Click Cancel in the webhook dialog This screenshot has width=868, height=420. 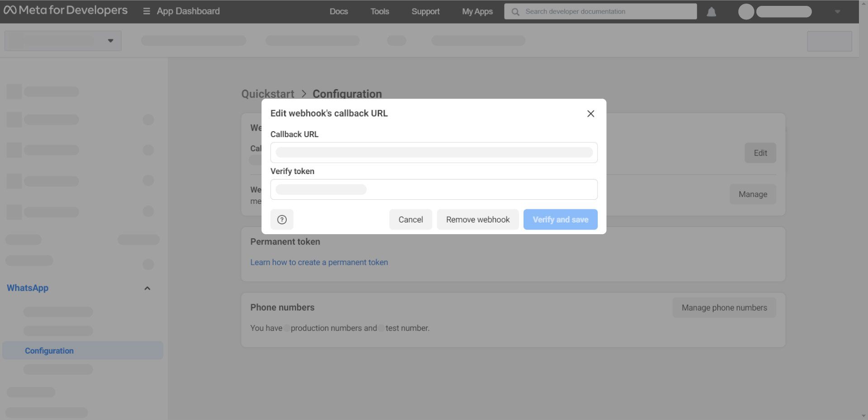(x=410, y=219)
